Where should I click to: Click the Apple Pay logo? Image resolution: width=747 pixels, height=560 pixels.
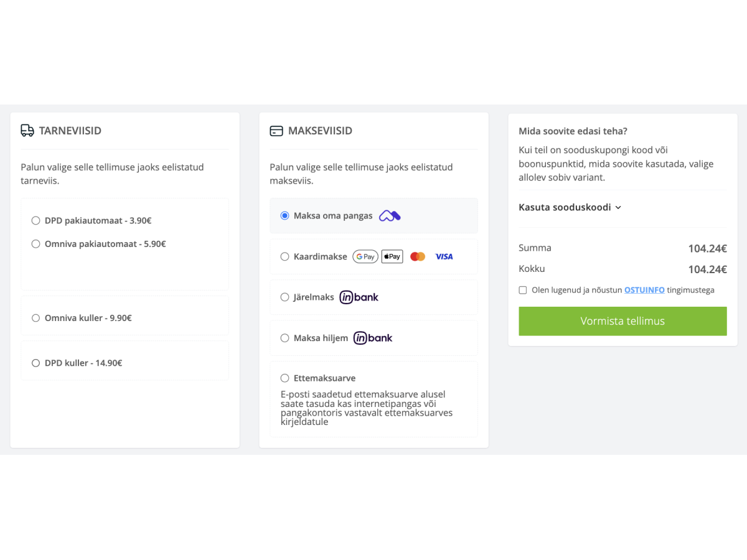click(x=392, y=256)
